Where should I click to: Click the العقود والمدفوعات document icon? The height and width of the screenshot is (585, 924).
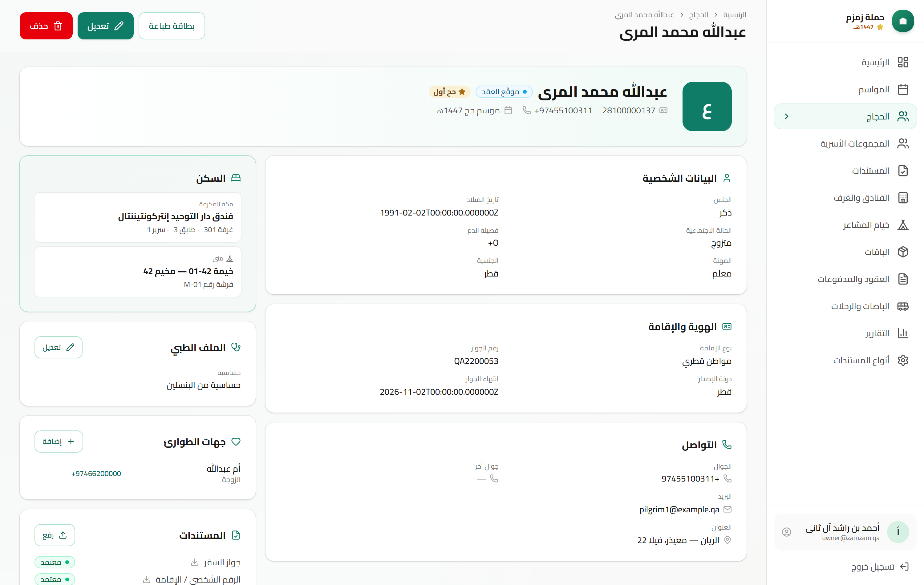(902, 279)
